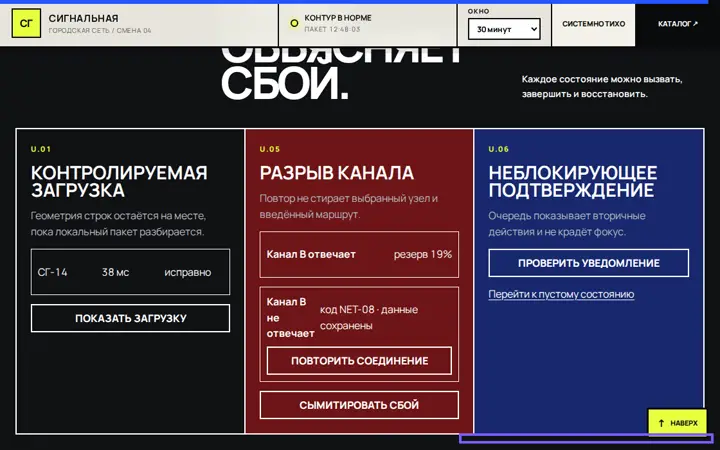Screen dimensions: 720x450
Task: Follow the Перейти к пустому состоянию link
Action: (x=561, y=294)
